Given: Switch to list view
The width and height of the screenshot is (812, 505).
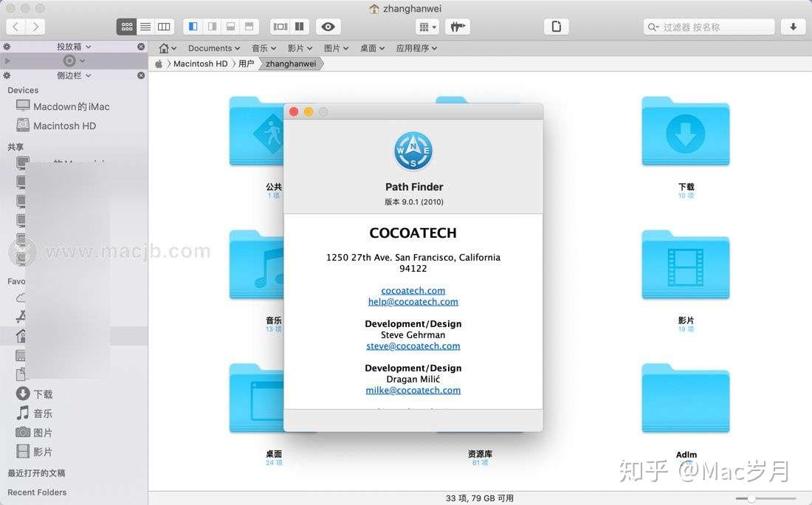Looking at the screenshot, I should click(x=145, y=27).
